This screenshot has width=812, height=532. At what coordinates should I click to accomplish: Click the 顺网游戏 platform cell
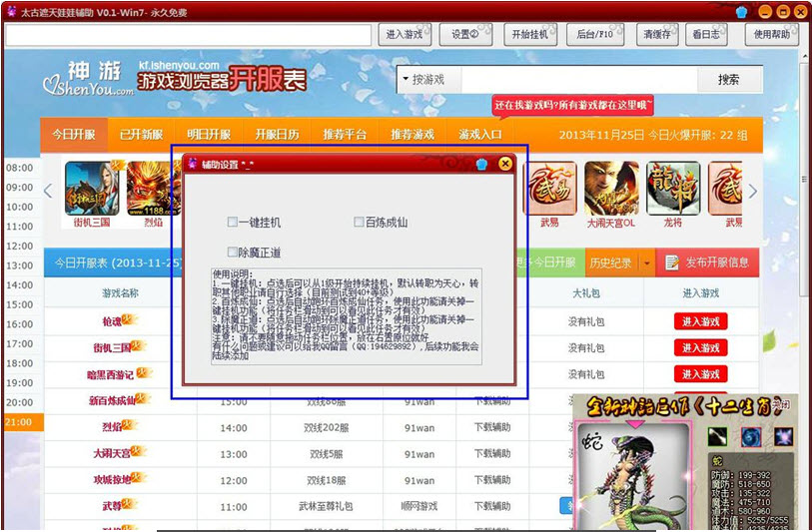point(418,506)
